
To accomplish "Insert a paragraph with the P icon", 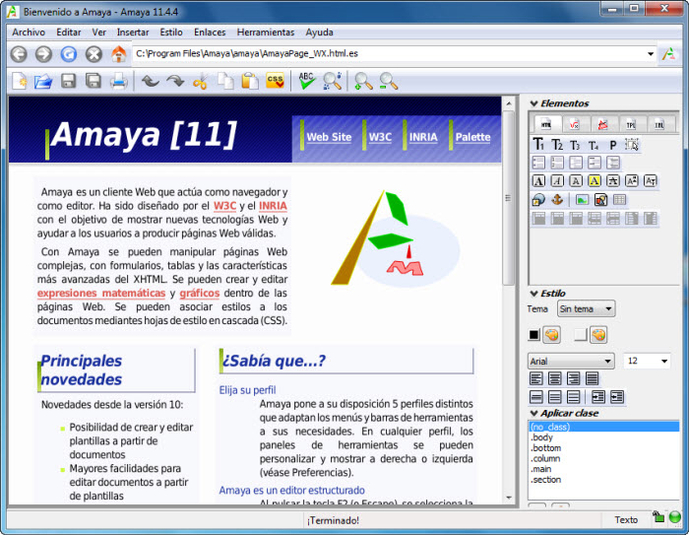I will tap(613, 145).
